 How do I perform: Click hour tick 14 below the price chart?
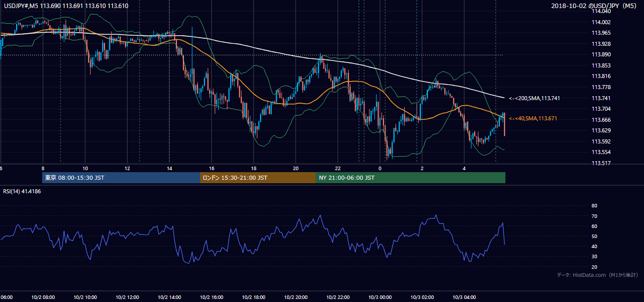pyautogui.click(x=169, y=168)
